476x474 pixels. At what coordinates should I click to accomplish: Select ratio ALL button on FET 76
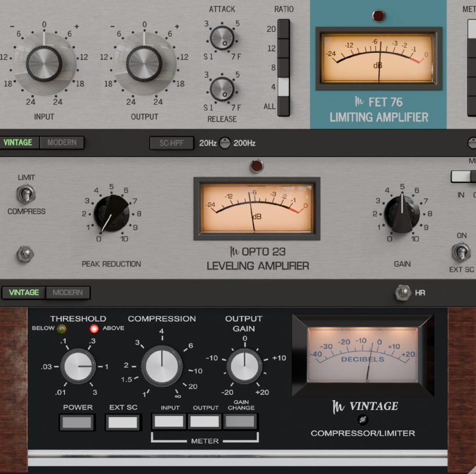283,106
